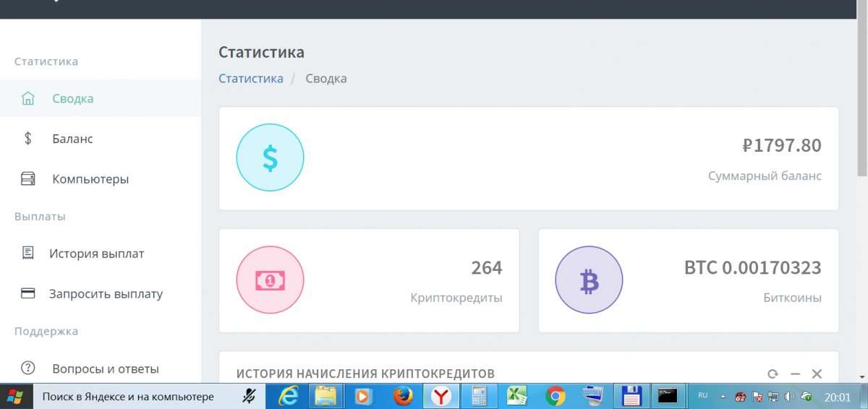Image resolution: width=868 pixels, height=409 pixels.
Task: Click the purple bitcoin circle icon
Action: (589, 280)
